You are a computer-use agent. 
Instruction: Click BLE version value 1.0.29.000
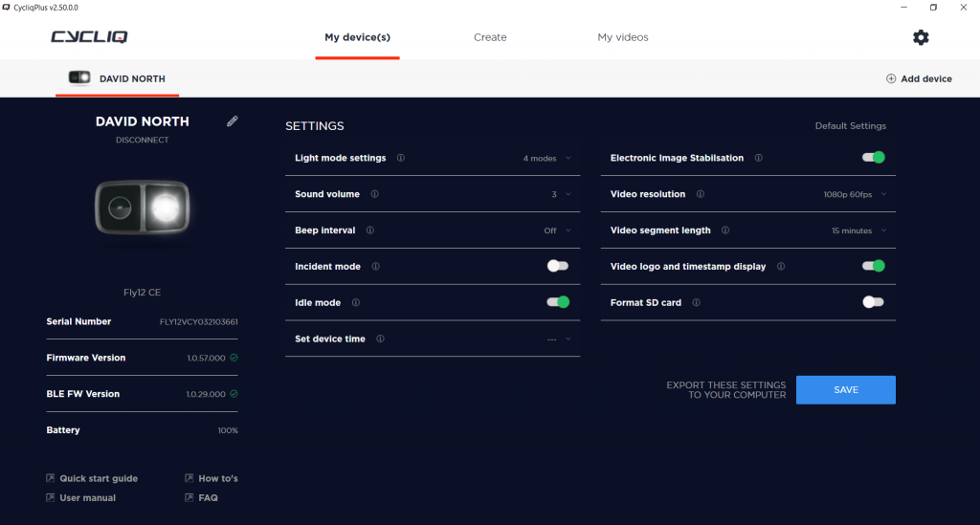point(206,395)
